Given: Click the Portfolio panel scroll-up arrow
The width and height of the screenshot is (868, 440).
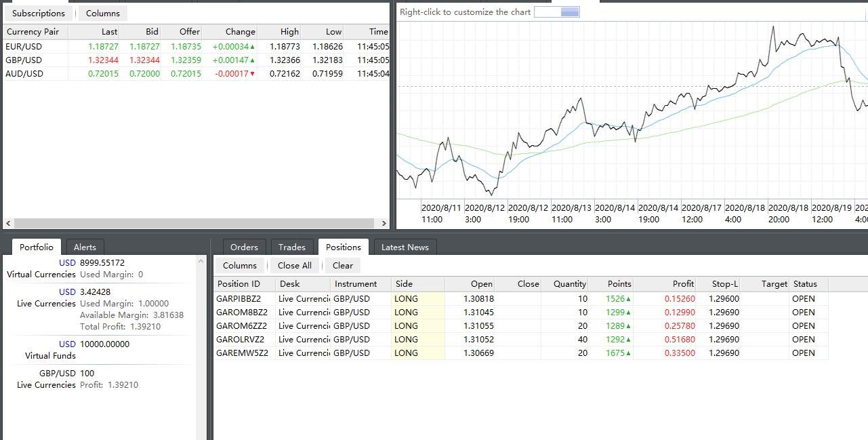Looking at the screenshot, I should coord(201,261).
